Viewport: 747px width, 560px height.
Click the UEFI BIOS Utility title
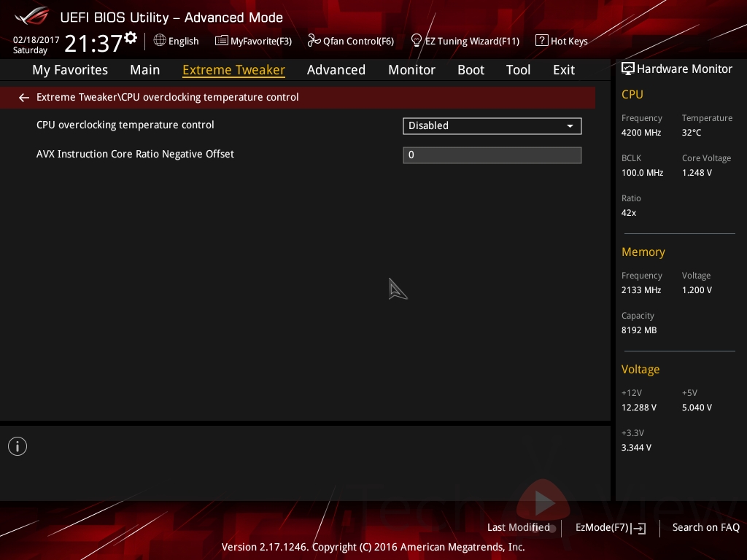click(171, 17)
